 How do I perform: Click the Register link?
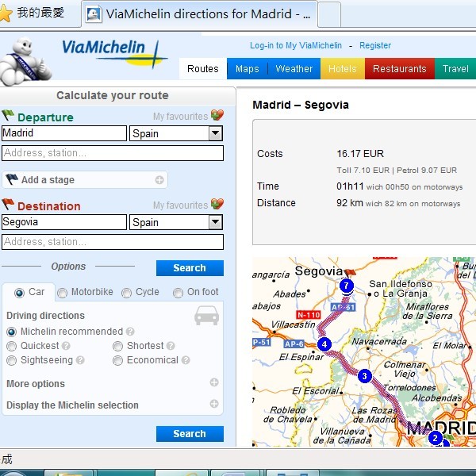pyautogui.click(x=375, y=45)
